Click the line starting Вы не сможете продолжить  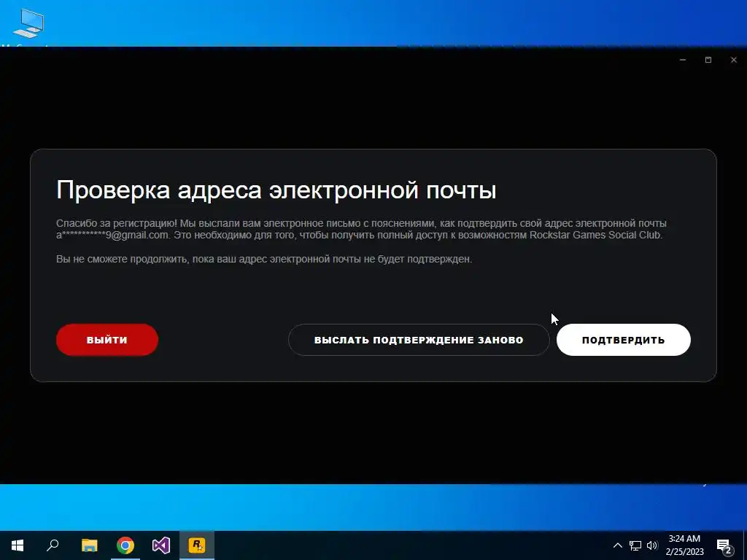264,259
